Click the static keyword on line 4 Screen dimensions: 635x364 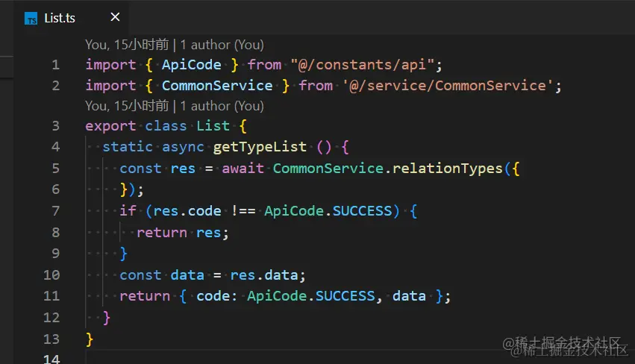tap(128, 147)
